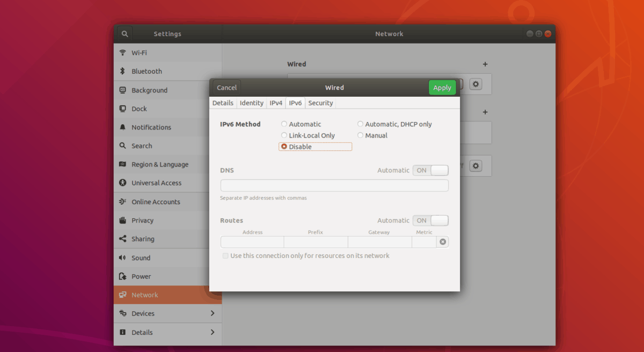Add a new wired connection with plus
The height and width of the screenshot is (352, 644).
pyautogui.click(x=485, y=64)
